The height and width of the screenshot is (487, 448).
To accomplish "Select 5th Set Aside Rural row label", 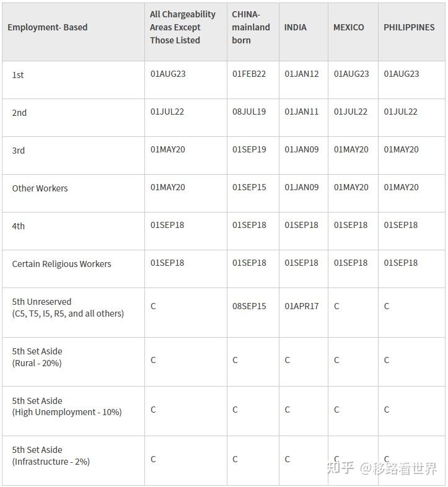I will 37,357.
